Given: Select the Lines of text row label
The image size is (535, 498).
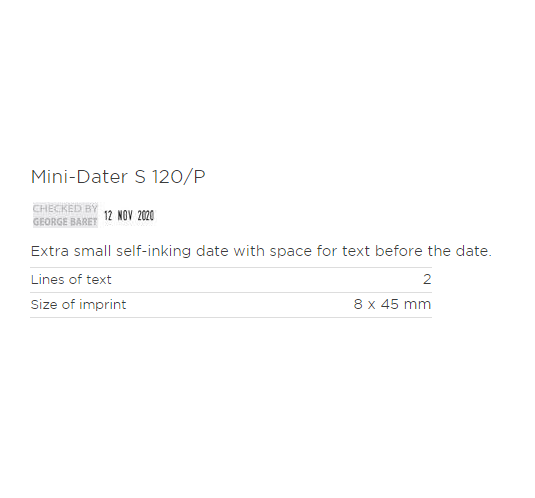Looking at the screenshot, I should click(x=71, y=280).
